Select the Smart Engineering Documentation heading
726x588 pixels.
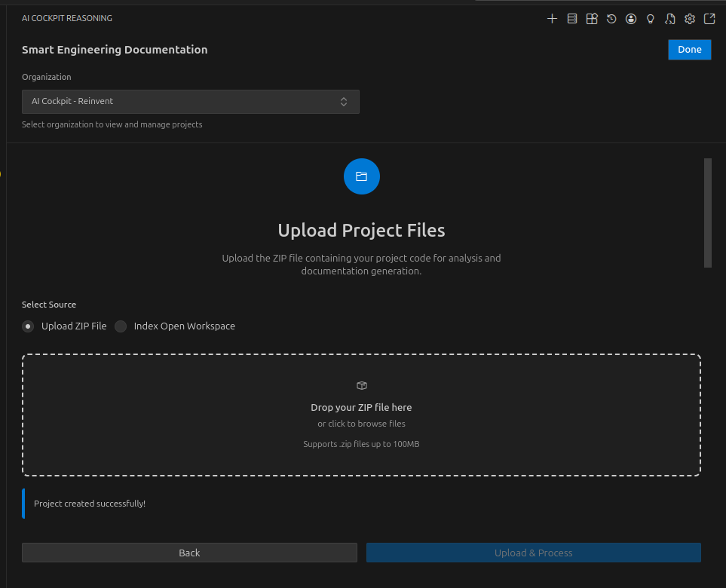pyautogui.click(x=115, y=49)
